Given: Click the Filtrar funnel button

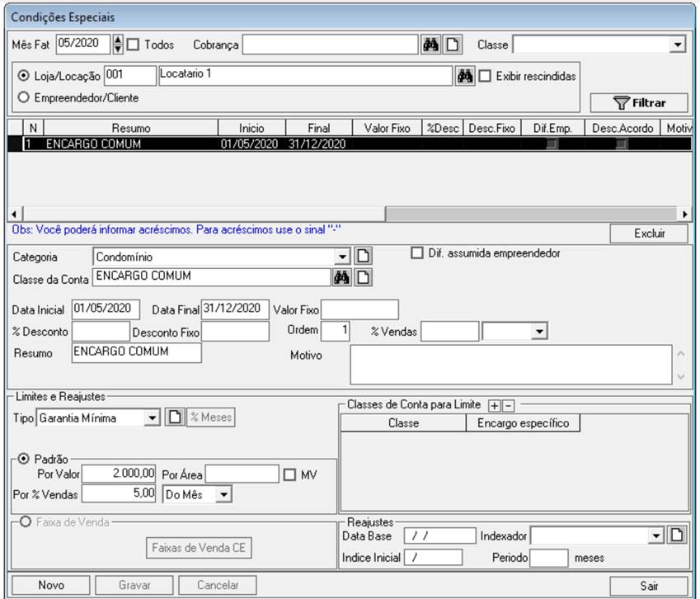Looking at the screenshot, I should tap(639, 103).
